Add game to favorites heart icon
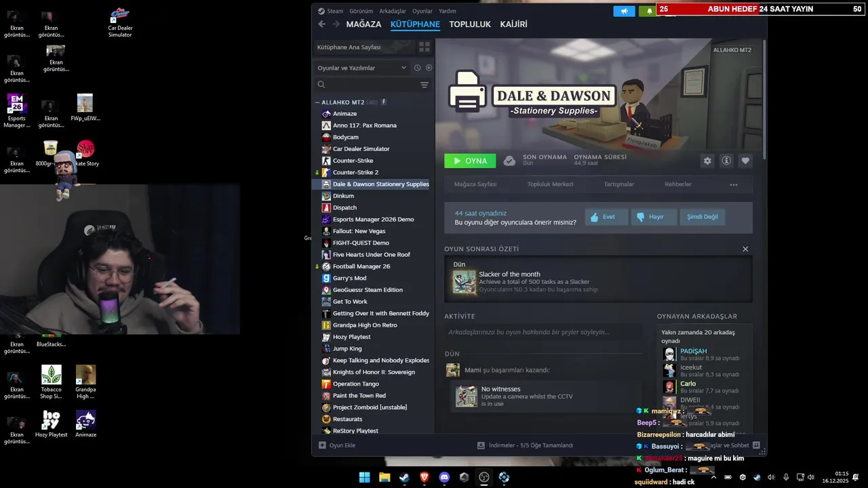This screenshot has height=488, width=868. tap(745, 161)
